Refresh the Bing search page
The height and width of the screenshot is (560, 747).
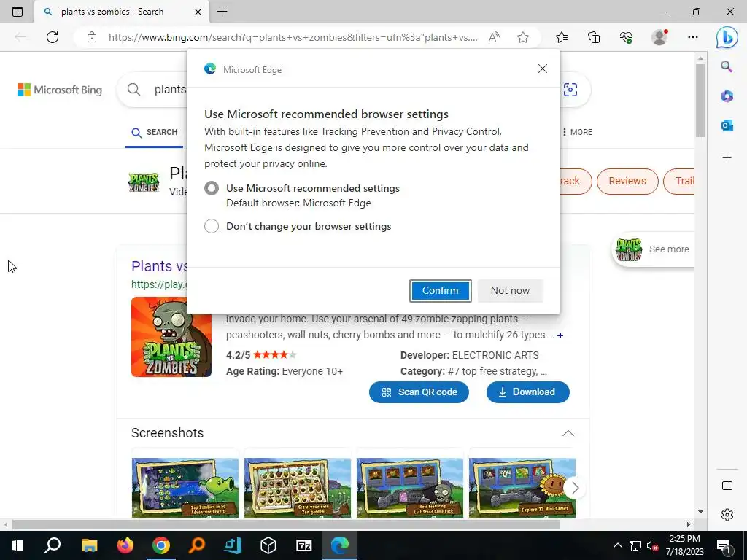pyautogui.click(x=53, y=37)
